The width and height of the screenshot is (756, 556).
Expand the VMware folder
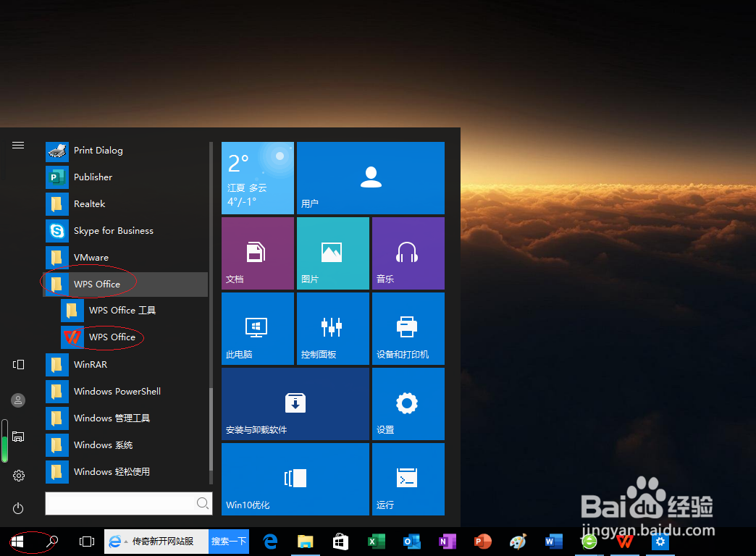[126, 258]
